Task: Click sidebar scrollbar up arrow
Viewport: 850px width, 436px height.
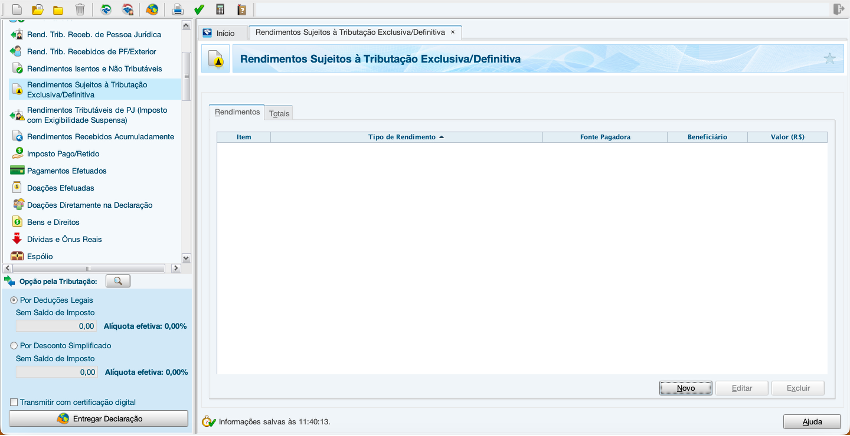Action: coord(186,25)
